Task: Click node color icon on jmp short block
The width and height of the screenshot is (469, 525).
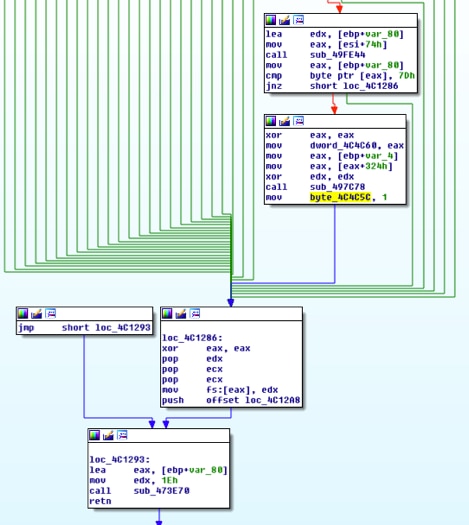Action: click(23, 314)
